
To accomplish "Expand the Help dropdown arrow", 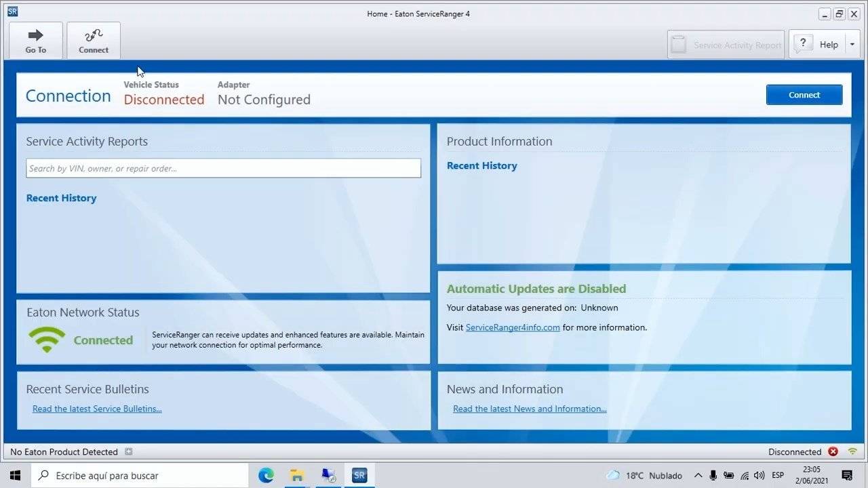I will (x=852, y=44).
